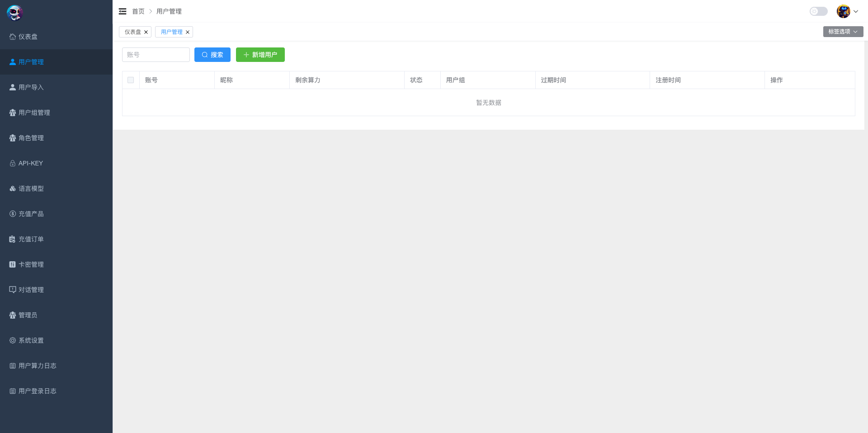The width and height of the screenshot is (868, 433).
Task: Open 用户登录日志 in the sidebar
Action: click(56, 391)
